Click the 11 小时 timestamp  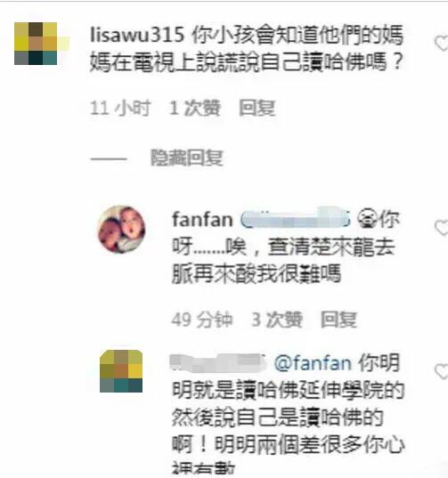pyautogui.click(x=120, y=108)
